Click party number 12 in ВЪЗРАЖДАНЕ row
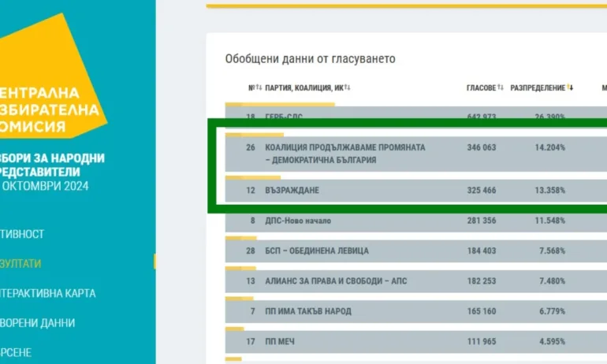Screen dimensions: 607x364 (251, 191)
